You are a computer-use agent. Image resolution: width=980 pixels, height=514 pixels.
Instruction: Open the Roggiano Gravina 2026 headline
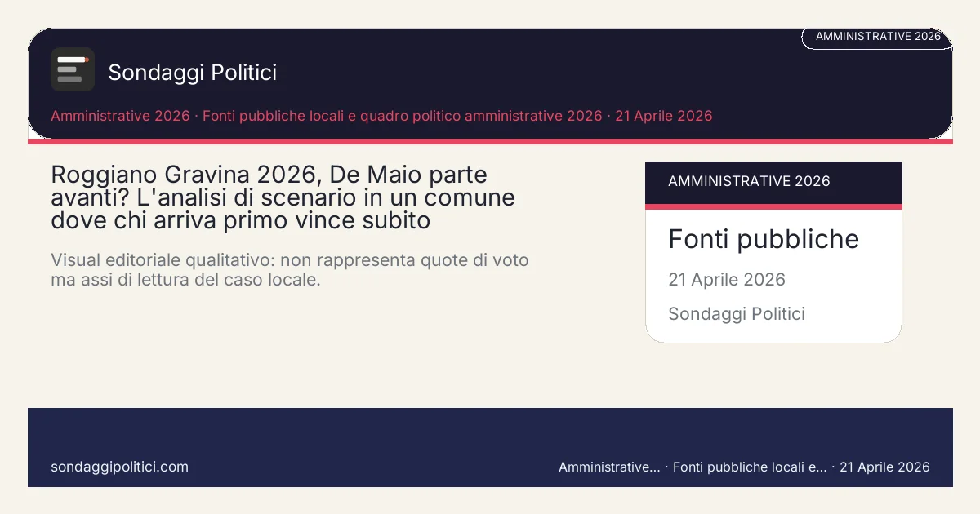pos(283,197)
